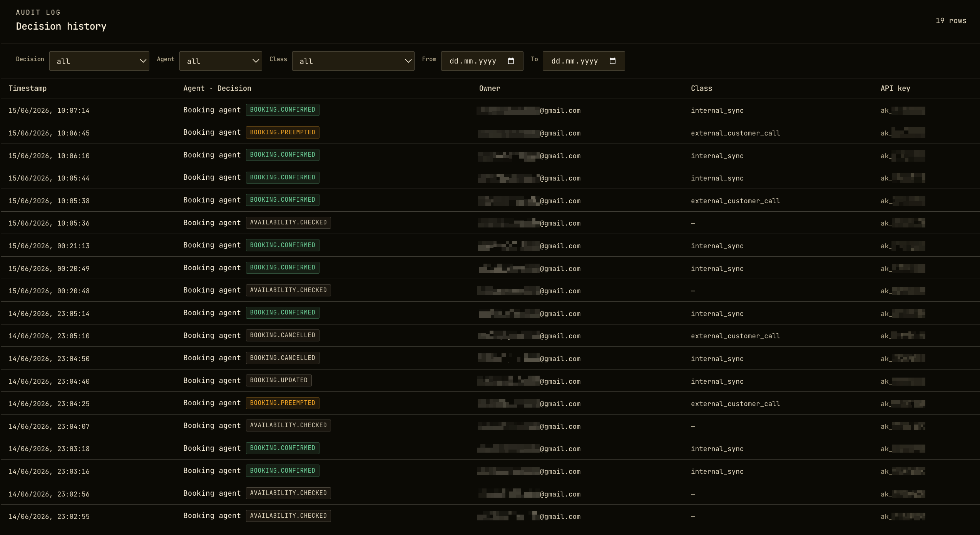
Task: Select the BOOKING.CONFIRMED badge at 10:05:38
Action: (283, 200)
